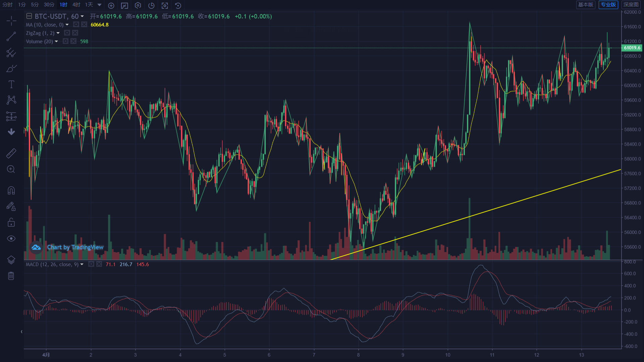The width and height of the screenshot is (644, 362).
Task: Expand MA (10, close, 0) dropdown
Action: 67,25
